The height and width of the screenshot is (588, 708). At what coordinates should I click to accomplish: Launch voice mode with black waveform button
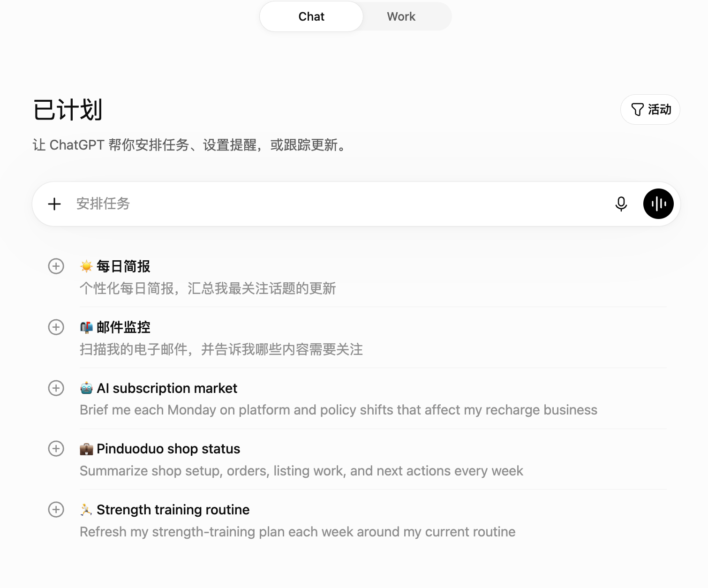click(x=658, y=204)
